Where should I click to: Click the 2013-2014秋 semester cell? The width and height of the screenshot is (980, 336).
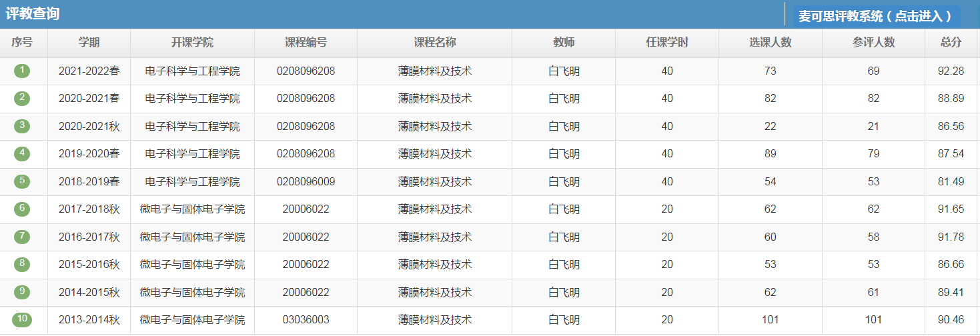(89, 320)
